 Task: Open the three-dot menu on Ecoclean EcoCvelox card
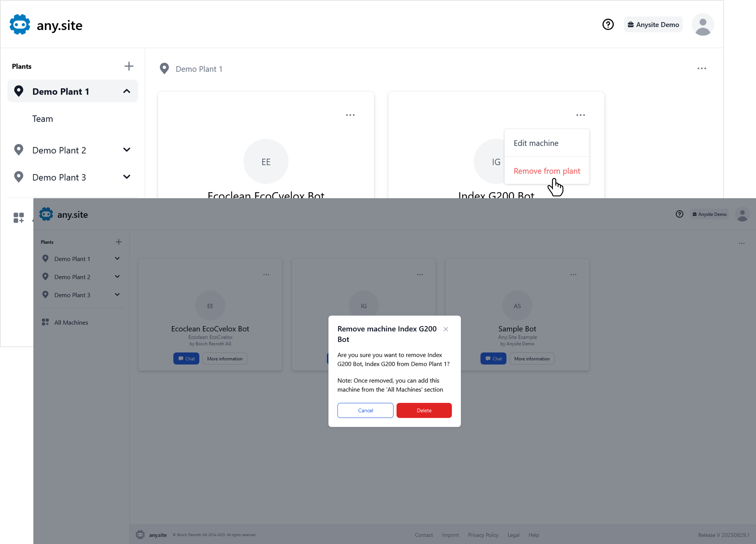(350, 115)
